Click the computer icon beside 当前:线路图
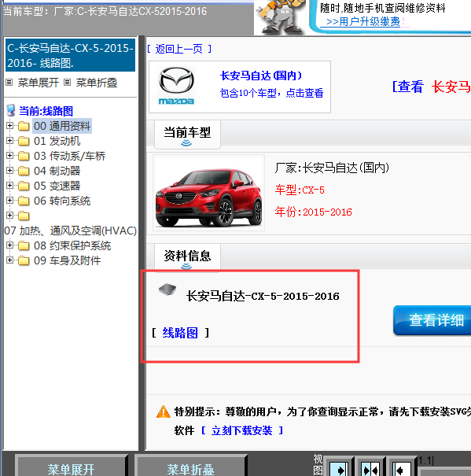 point(11,110)
